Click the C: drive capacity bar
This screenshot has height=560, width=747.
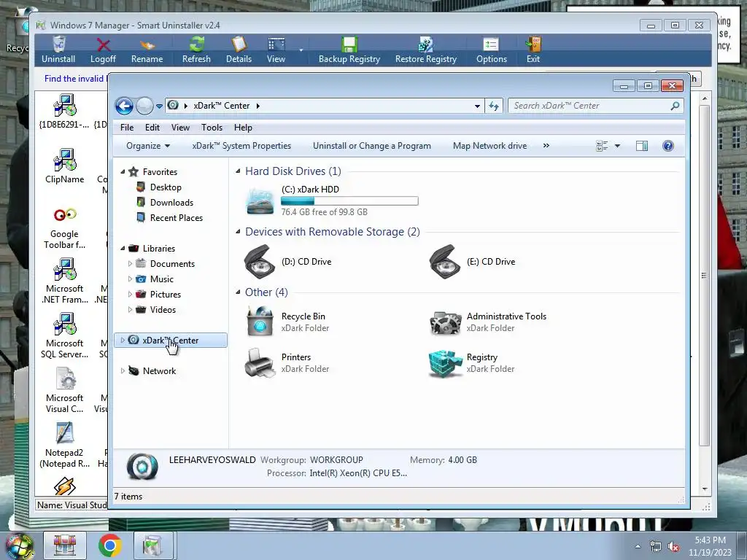point(349,201)
